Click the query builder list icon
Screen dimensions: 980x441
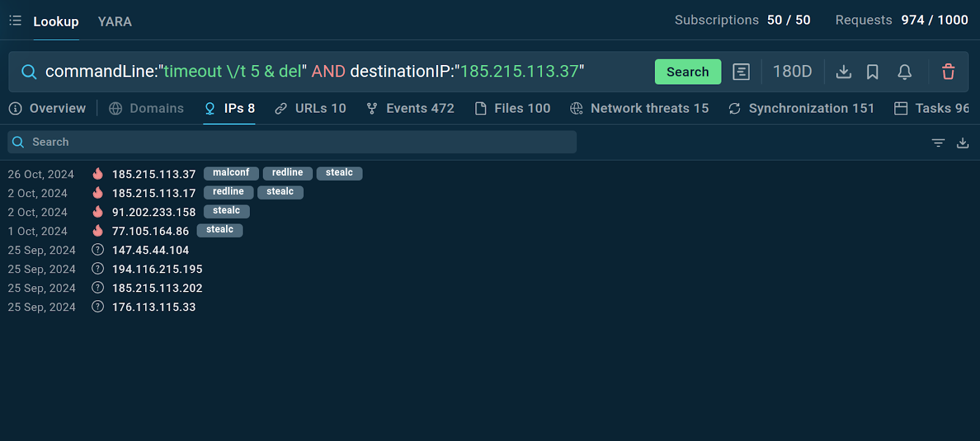(x=741, y=72)
